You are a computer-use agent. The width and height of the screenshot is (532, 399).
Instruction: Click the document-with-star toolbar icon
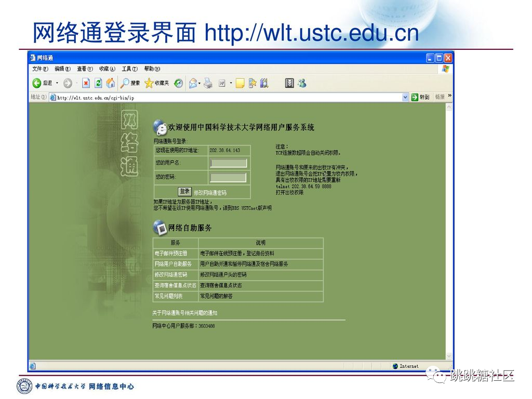(252, 83)
